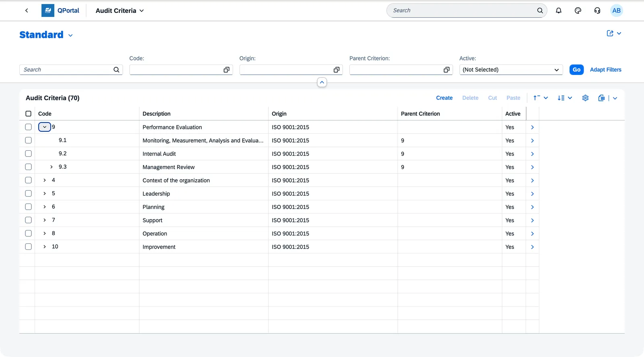Open the QPortal logo home
The image size is (644, 357).
tap(61, 10)
